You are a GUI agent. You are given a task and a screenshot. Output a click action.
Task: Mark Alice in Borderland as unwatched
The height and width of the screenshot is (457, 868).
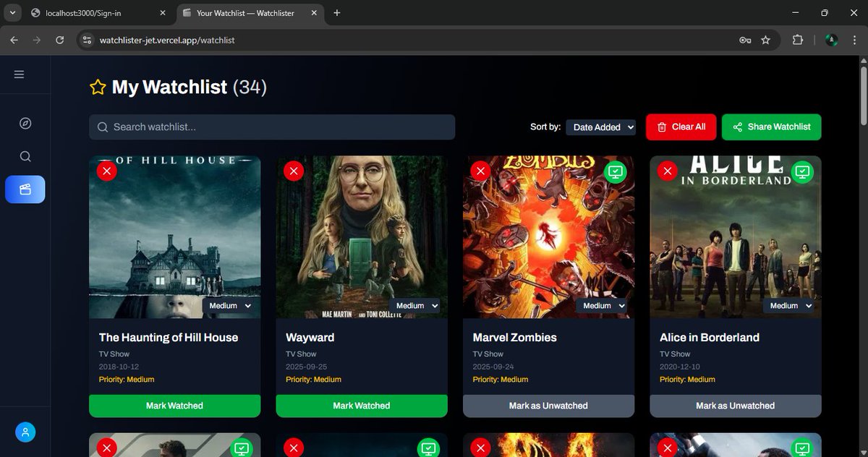[736, 406]
